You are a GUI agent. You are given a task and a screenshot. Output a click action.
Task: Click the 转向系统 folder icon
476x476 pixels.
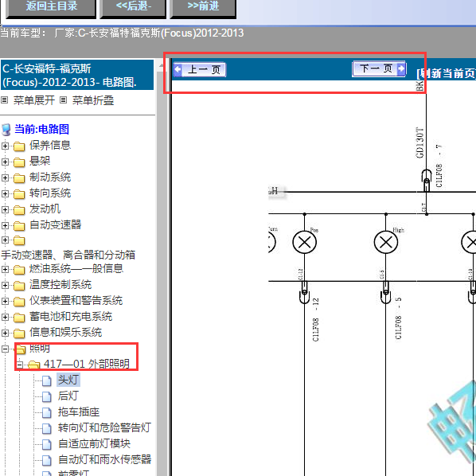click(x=19, y=194)
